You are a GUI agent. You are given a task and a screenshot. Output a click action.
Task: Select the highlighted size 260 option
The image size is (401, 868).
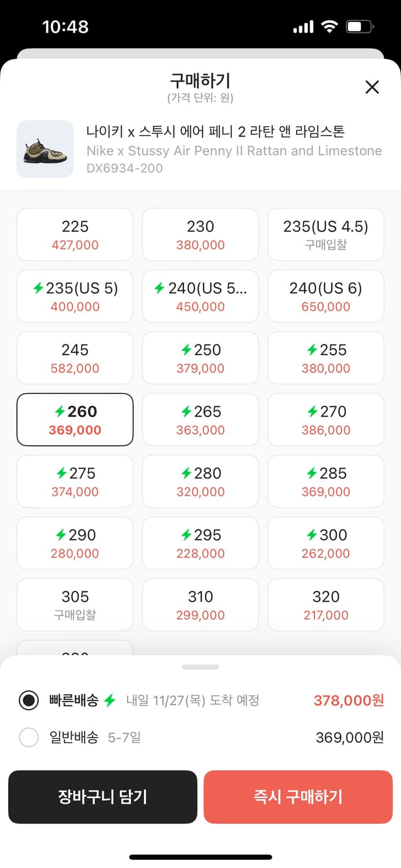[75, 419]
